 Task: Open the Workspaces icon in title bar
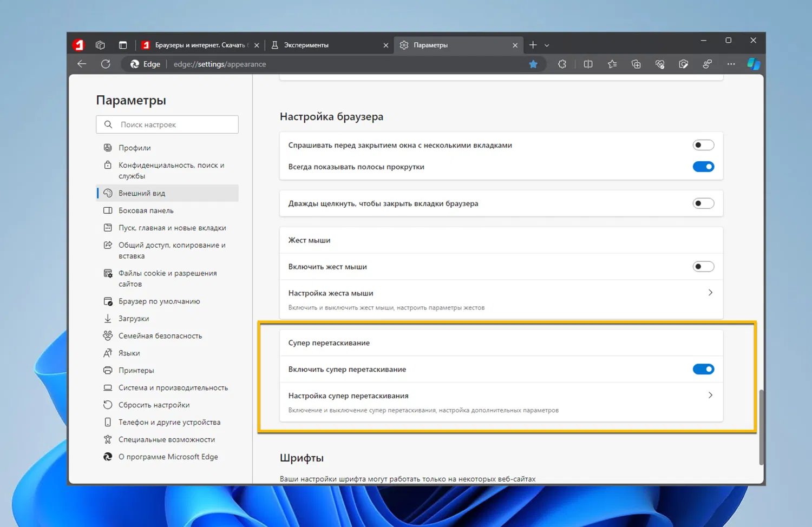pyautogui.click(x=100, y=45)
